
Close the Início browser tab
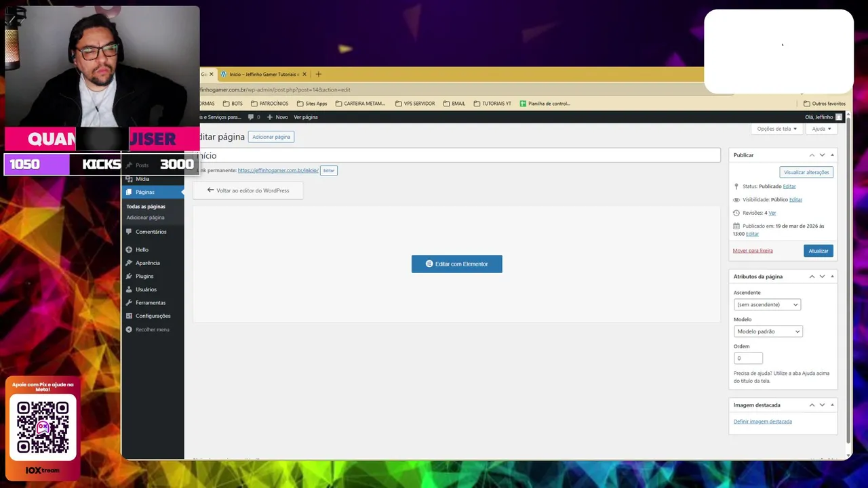click(304, 74)
